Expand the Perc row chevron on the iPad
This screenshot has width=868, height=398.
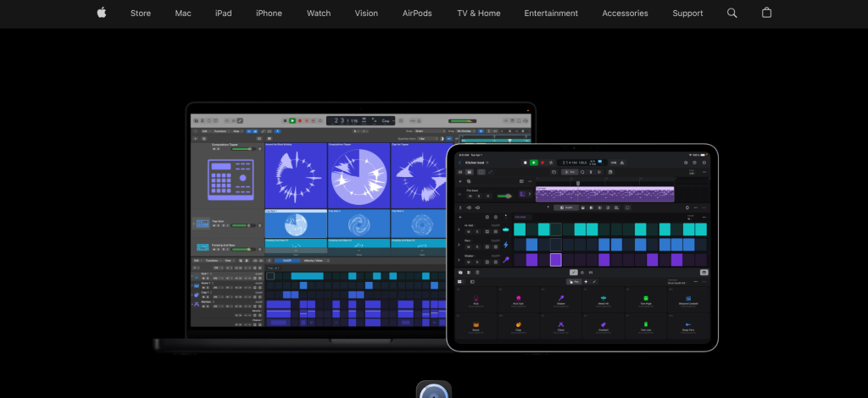pos(459,244)
